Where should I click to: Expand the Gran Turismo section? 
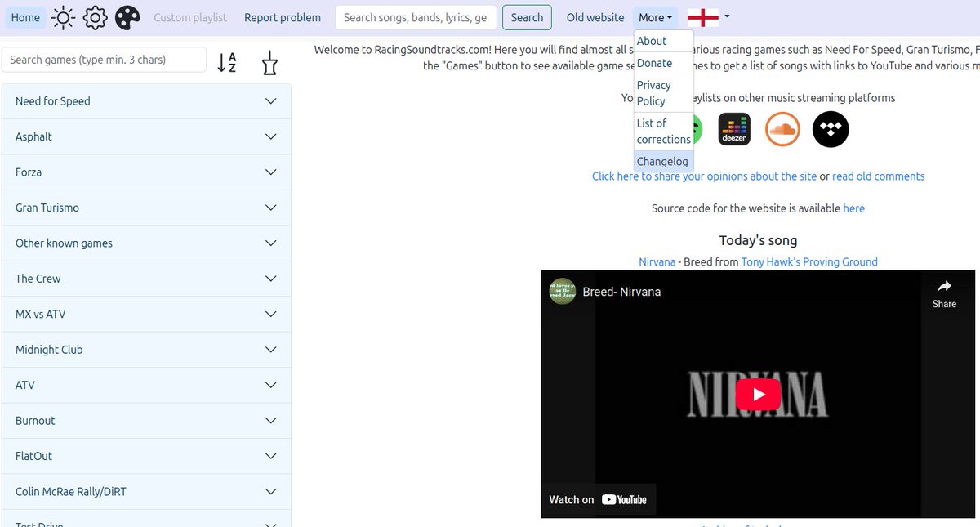click(146, 208)
